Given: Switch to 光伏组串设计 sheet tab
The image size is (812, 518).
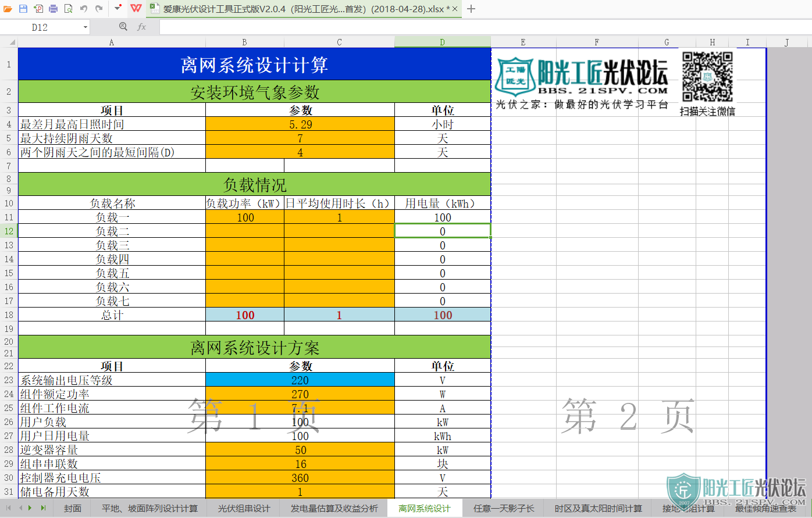Looking at the screenshot, I should tap(244, 508).
